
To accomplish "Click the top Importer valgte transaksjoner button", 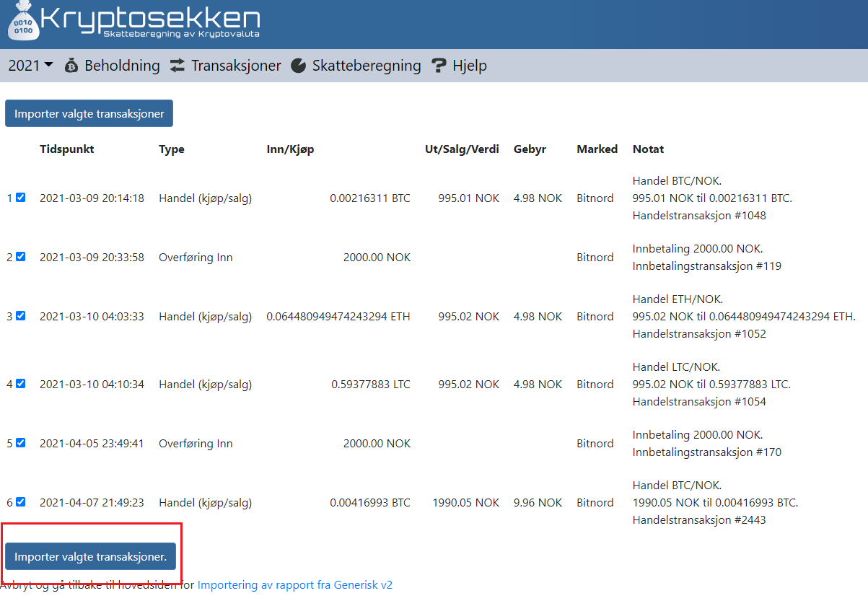I will [x=89, y=113].
